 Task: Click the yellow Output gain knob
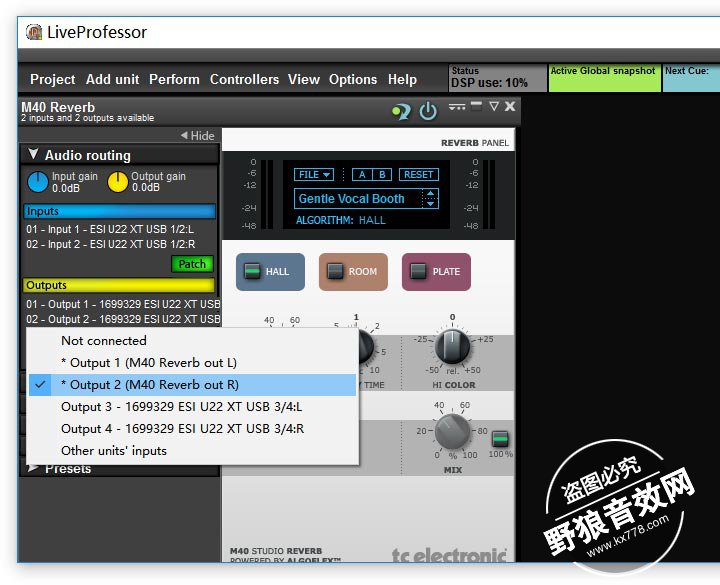pyautogui.click(x=118, y=182)
